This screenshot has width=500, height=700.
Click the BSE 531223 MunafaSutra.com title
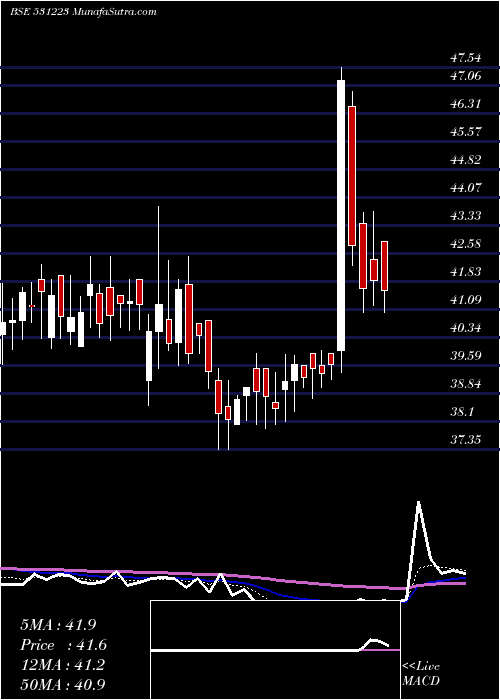pyautogui.click(x=83, y=12)
